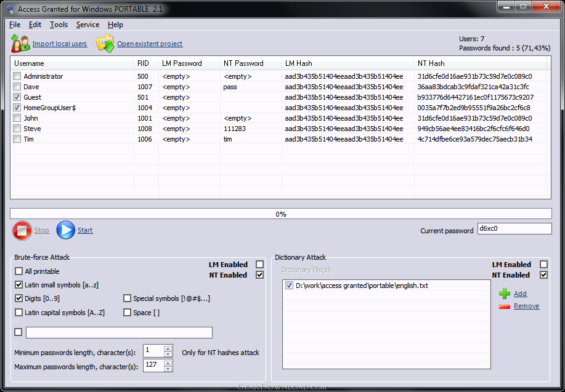Screen dimensions: 565x392
Task: Select the Guest NT Hash value
Action: coord(476,97)
